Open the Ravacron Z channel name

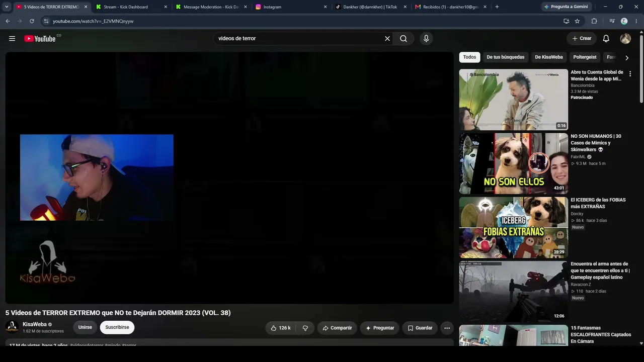[581, 285]
